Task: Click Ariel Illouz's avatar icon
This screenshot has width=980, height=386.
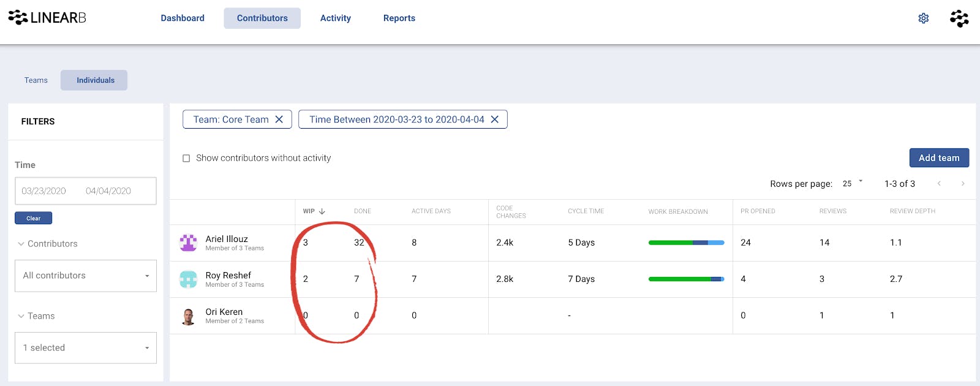Action: (x=188, y=243)
